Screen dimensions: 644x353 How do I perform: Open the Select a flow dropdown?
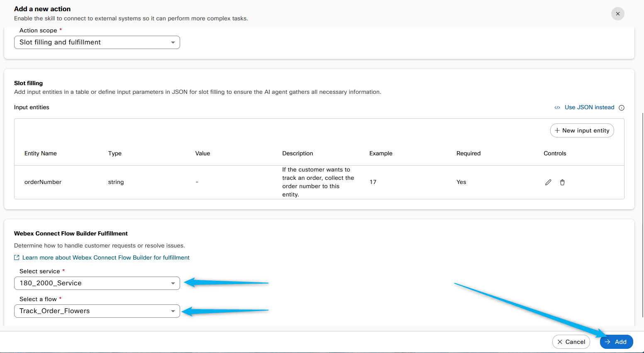(97, 311)
